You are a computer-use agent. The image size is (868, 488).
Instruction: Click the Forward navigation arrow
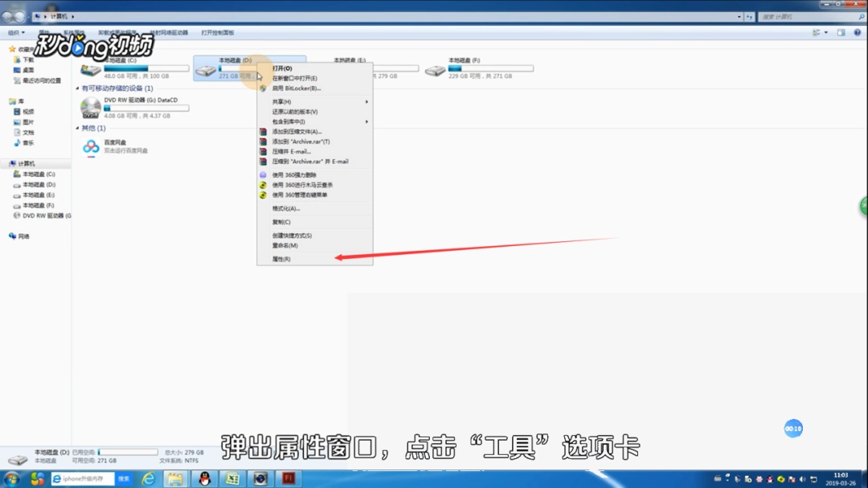coord(19,17)
